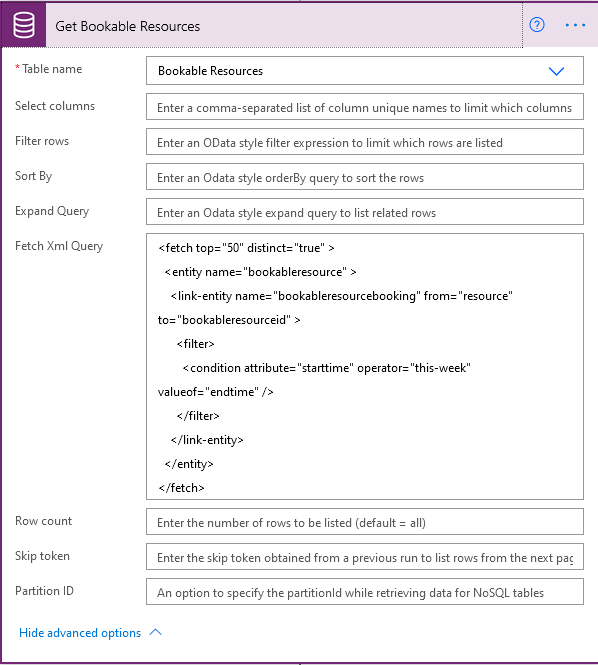Focus the Partition ID input field

(365, 592)
